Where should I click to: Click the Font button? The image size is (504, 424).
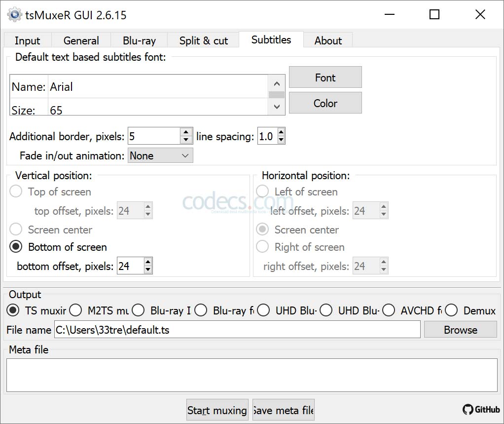point(325,77)
